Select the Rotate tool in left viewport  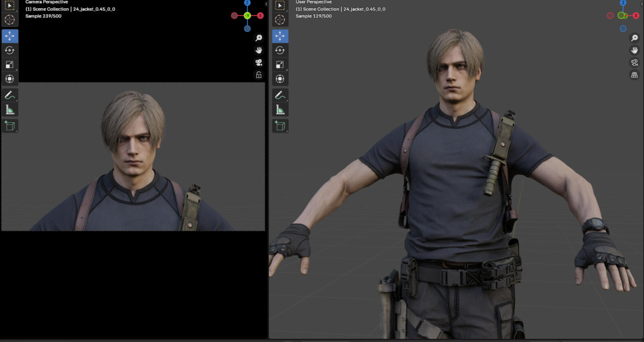point(10,50)
